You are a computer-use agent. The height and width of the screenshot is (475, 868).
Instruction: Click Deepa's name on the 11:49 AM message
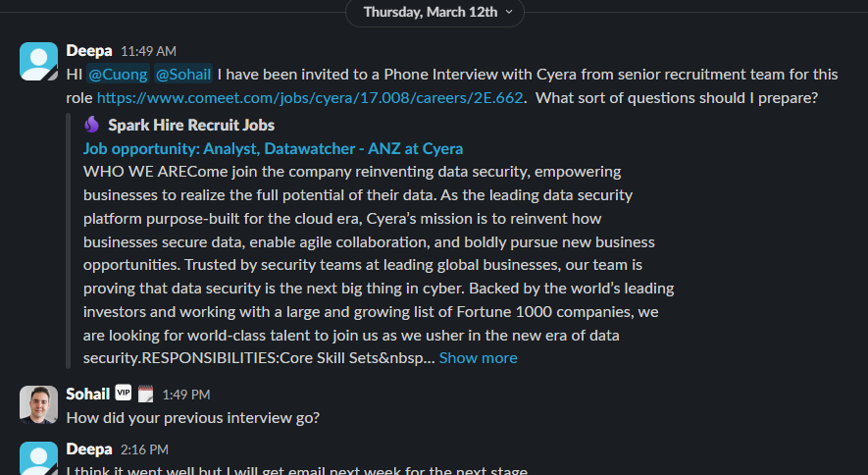pos(89,50)
